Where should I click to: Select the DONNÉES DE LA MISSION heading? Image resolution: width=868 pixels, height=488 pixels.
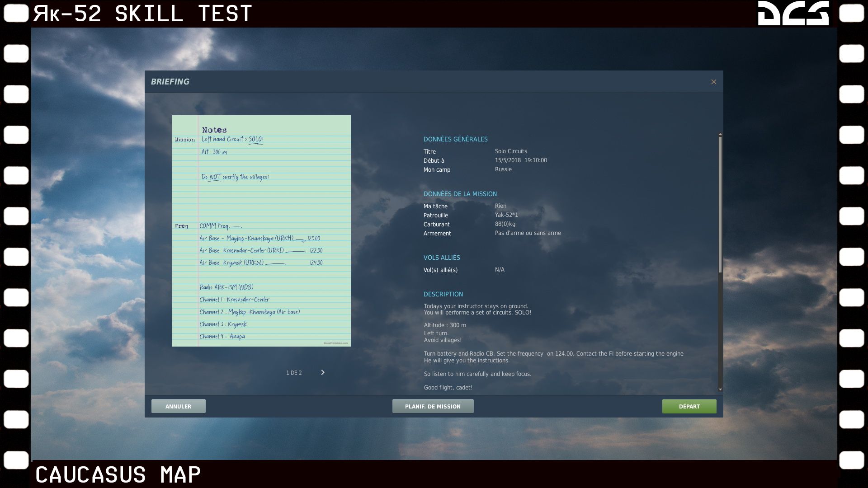tap(460, 194)
